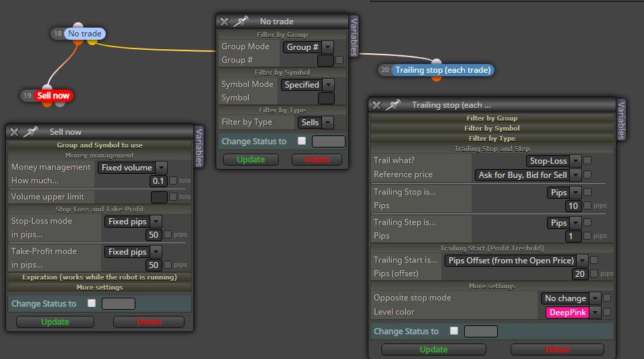Toggle How much lots checkbox
Viewport: 644px width, 359px height.
(173, 181)
